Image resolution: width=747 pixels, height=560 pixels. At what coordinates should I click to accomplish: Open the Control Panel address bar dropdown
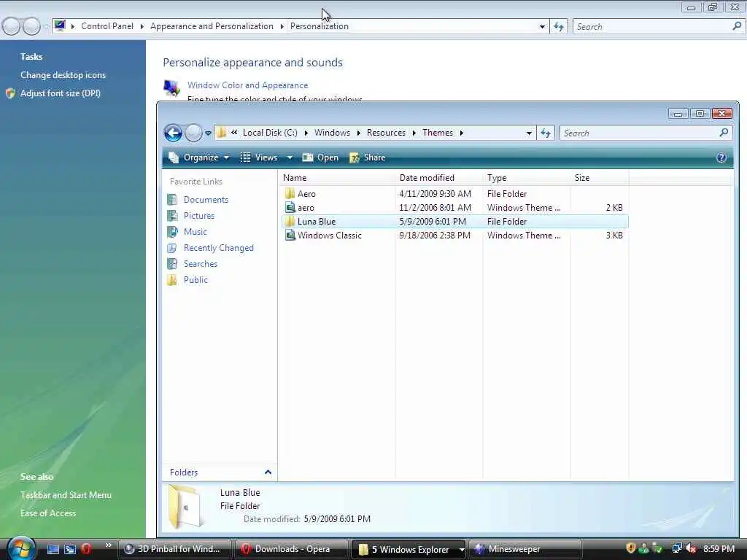tap(542, 27)
